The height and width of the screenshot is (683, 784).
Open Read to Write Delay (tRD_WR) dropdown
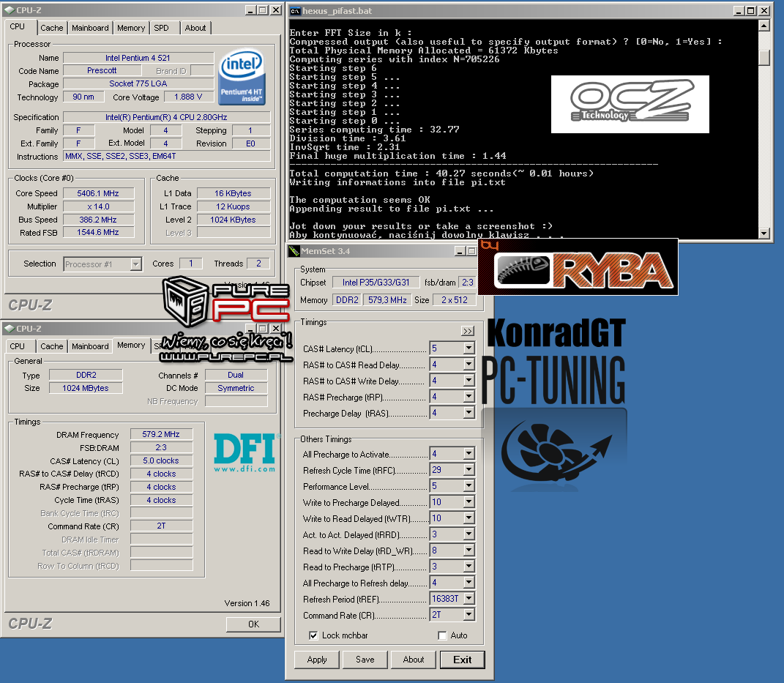(x=468, y=550)
